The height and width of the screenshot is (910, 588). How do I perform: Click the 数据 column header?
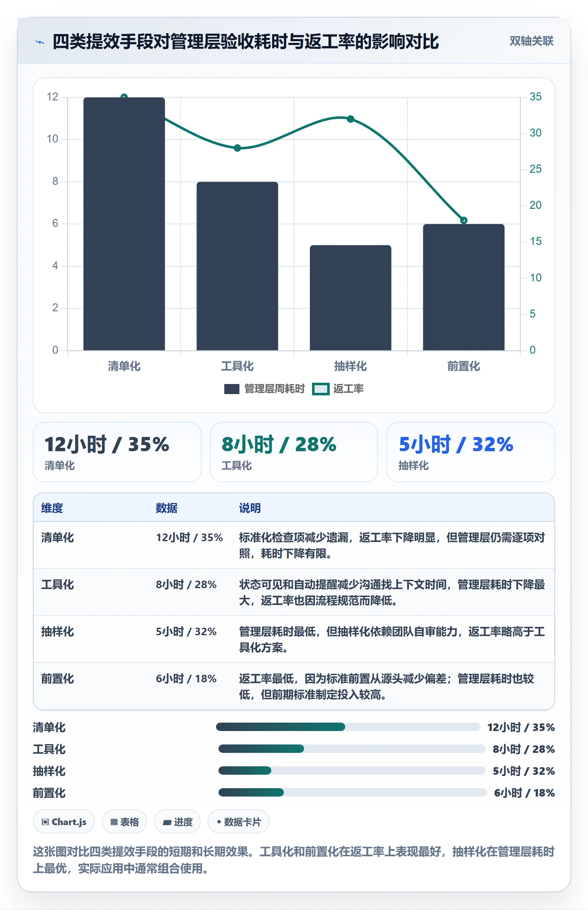(167, 508)
